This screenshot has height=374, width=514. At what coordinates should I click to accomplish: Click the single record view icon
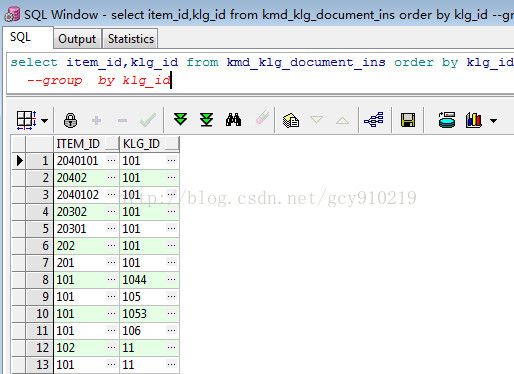(x=291, y=121)
